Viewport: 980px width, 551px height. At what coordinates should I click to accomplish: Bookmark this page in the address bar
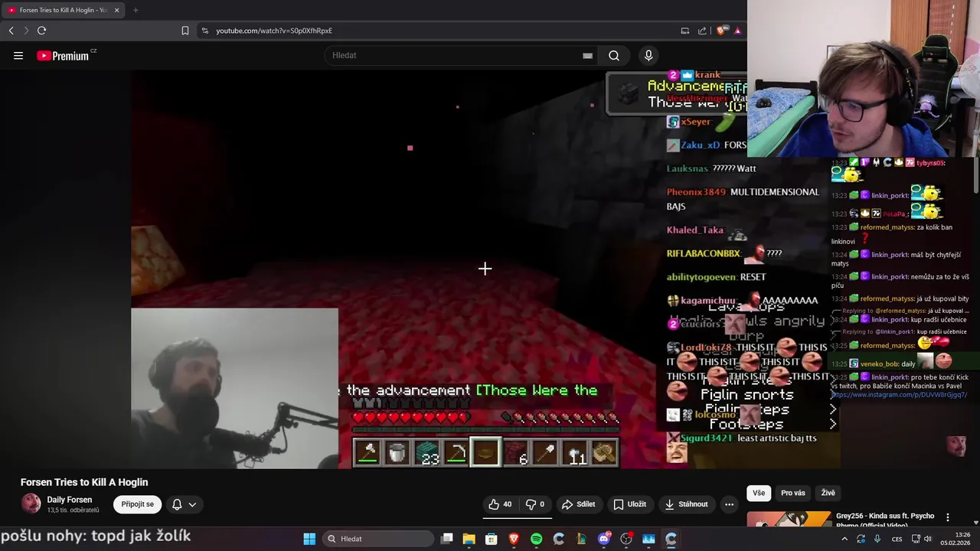(185, 31)
